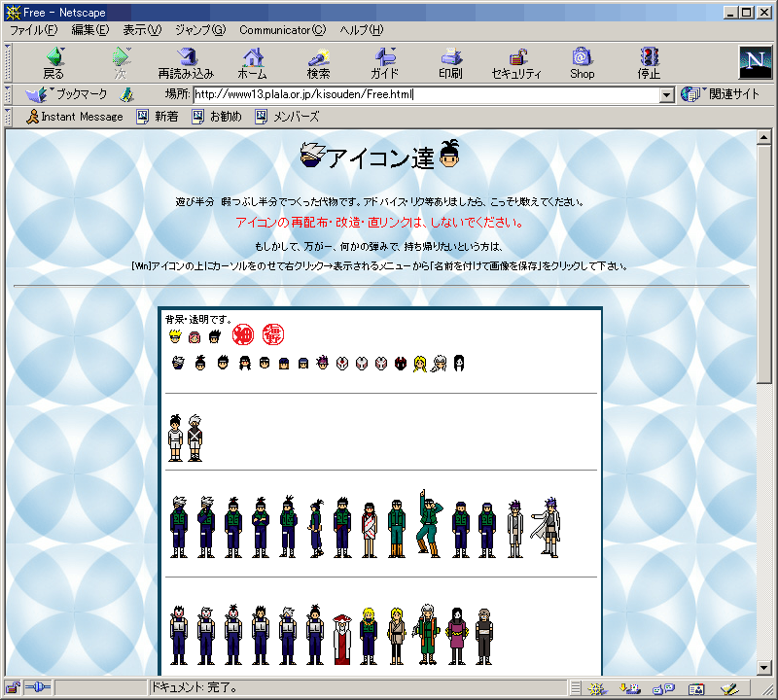
Task: Reload the page with 再読み込み
Action: [x=186, y=63]
